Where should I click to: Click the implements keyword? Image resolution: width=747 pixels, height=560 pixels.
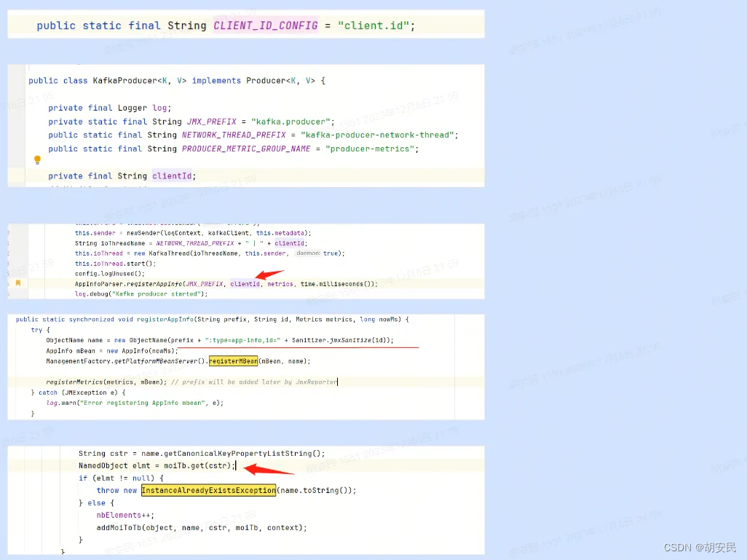point(216,81)
